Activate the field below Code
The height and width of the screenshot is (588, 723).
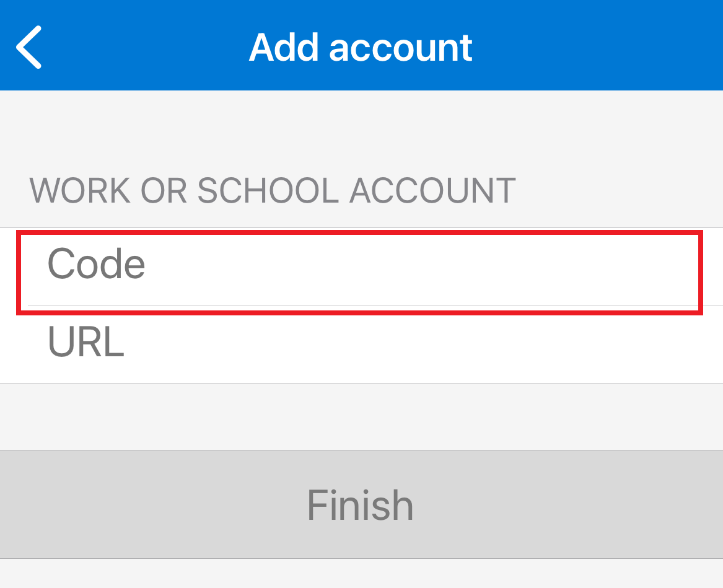tap(359, 344)
